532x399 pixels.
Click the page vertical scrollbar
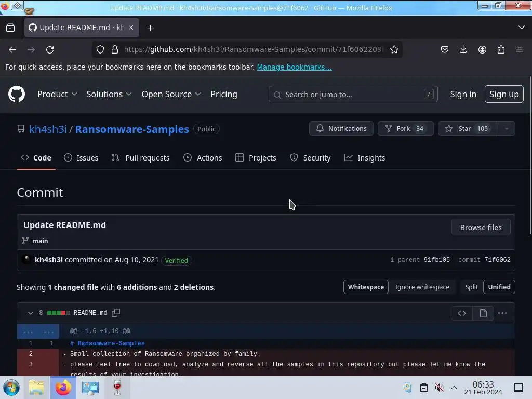pyautogui.click(x=530, y=155)
